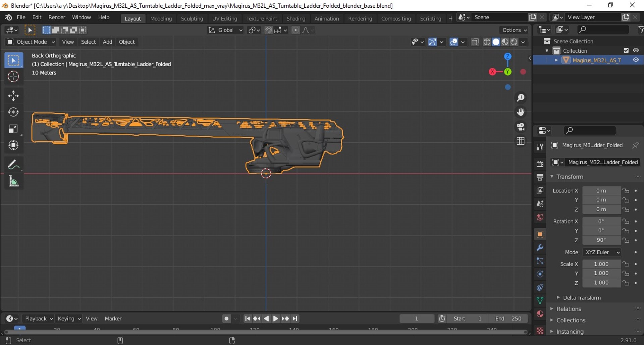644x345 pixels.
Task: Toggle proportional editing in header
Action: (296, 30)
